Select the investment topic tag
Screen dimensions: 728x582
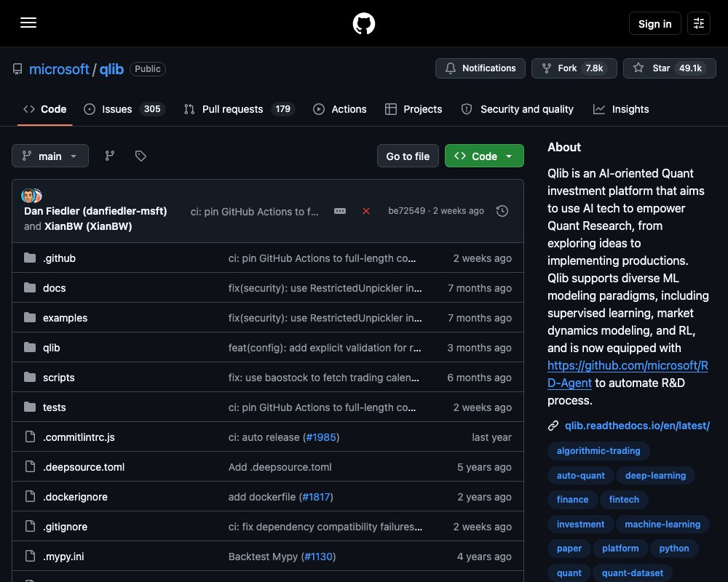[x=580, y=524]
